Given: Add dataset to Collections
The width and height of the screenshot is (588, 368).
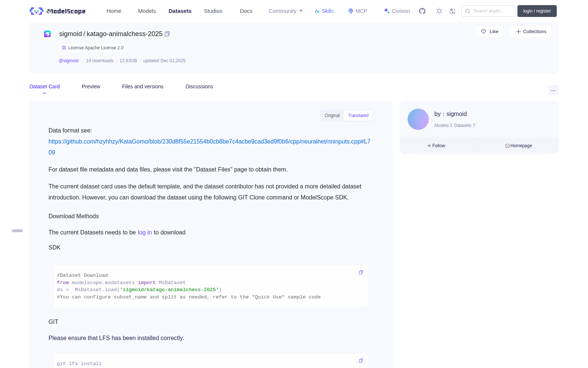Looking at the screenshot, I should (531, 32).
